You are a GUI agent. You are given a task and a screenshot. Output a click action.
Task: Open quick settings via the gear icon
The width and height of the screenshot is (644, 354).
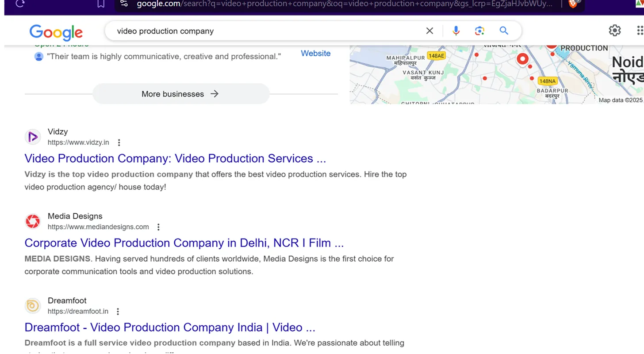click(614, 31)
